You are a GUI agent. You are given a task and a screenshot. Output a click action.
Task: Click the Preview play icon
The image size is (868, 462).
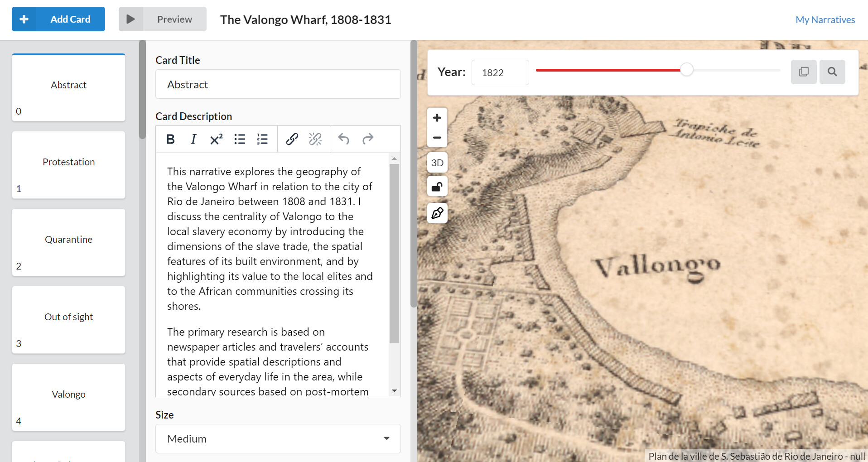[x=130, y=19]
